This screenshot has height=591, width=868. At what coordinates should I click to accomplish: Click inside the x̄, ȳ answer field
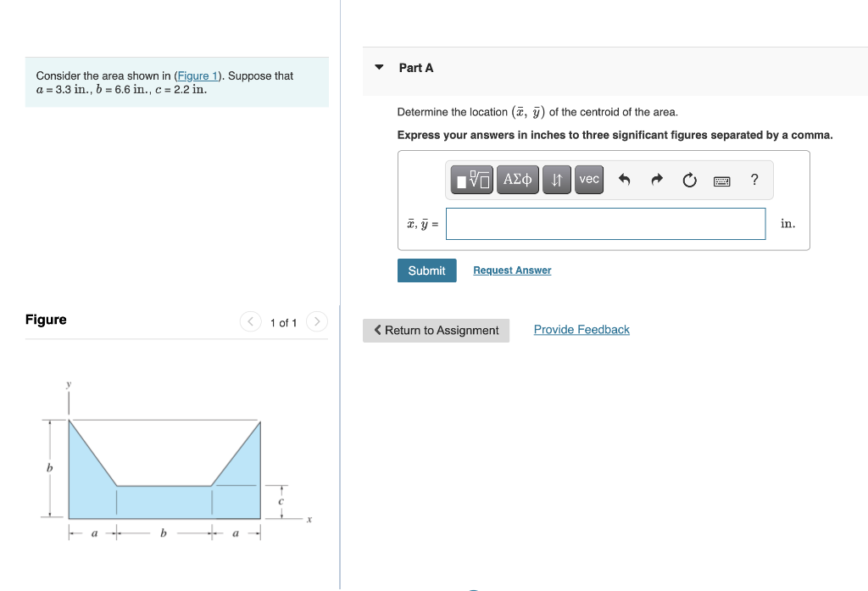tap(604, 223)
